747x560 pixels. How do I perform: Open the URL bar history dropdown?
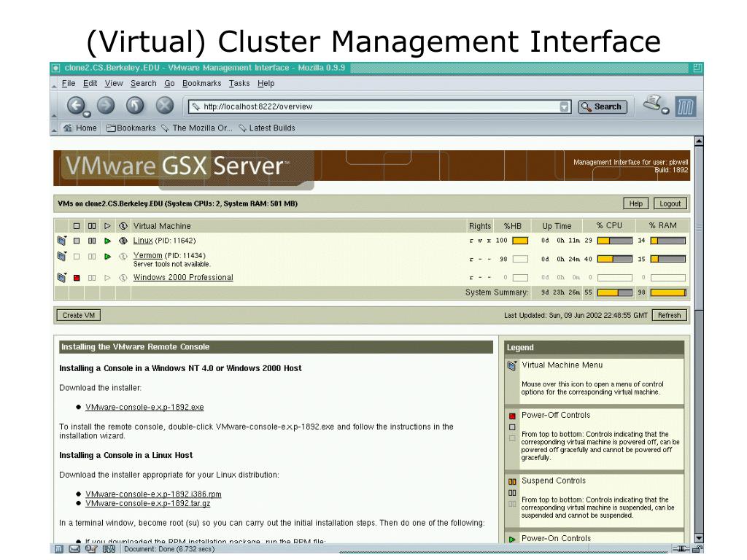tap(564, 106)
